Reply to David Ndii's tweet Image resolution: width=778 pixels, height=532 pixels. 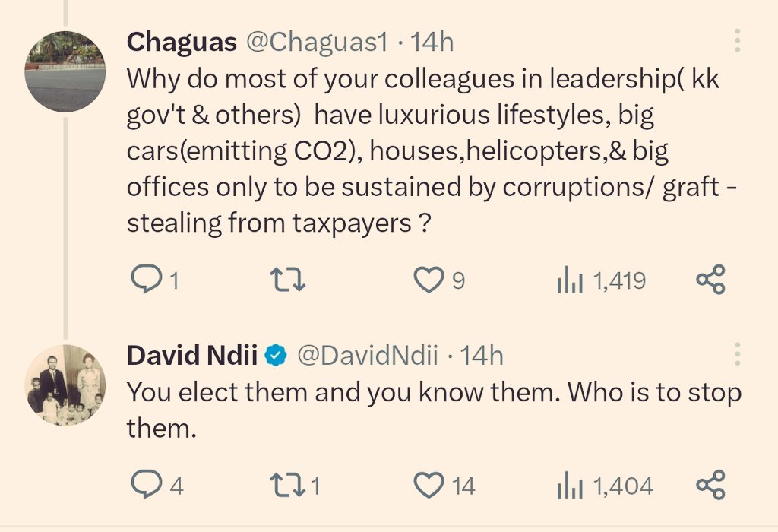pyautogui.click(x=144, y=485)
